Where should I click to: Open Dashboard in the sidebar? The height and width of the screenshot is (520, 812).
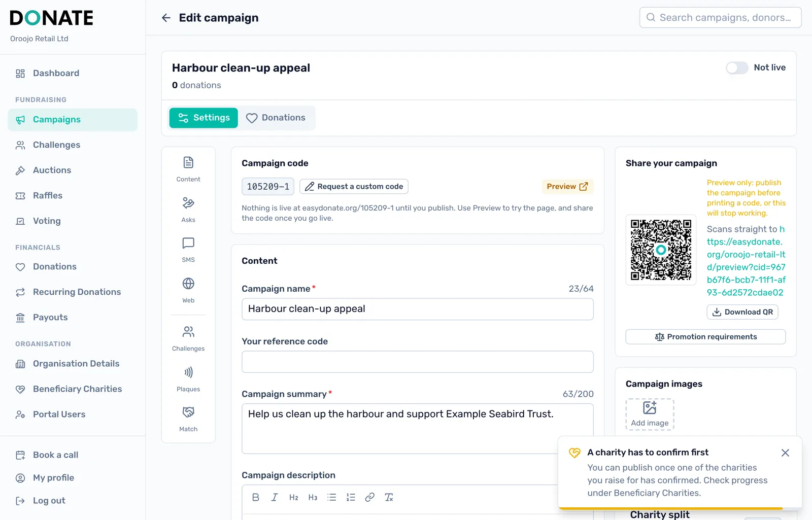pyautogui.click(x=73, y=74)
